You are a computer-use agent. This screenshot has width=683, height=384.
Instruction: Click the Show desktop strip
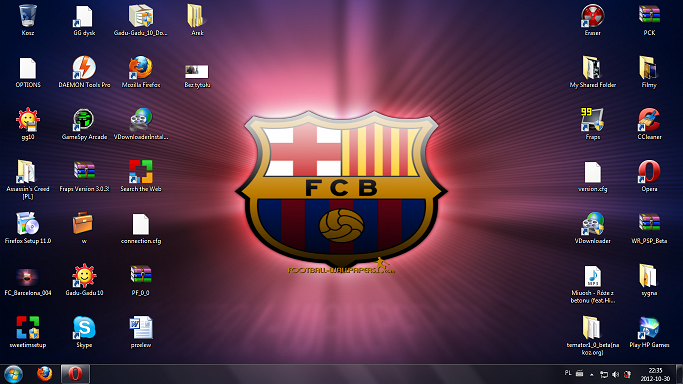pyautogui.click(x=679, y=374)
